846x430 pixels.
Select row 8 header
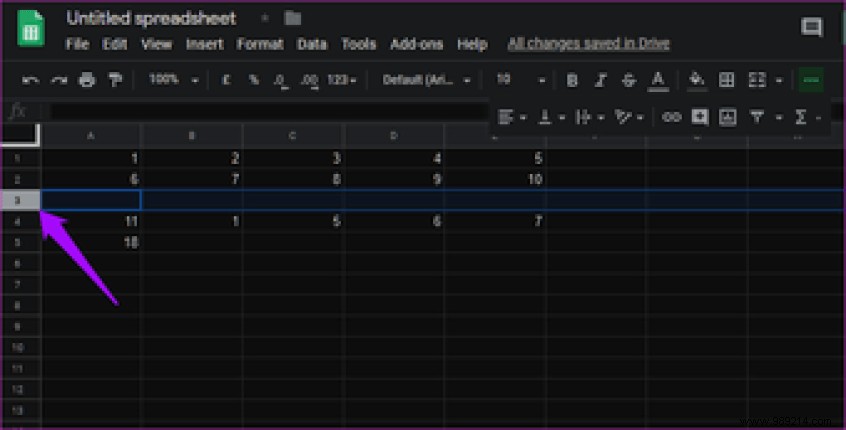point(21,305)
